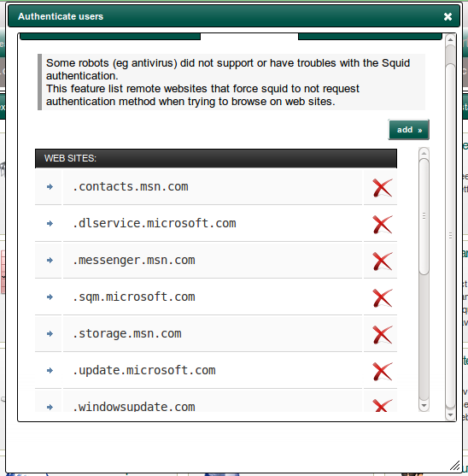Select the .sqm.microsoft.com text

tap(134, 297)
